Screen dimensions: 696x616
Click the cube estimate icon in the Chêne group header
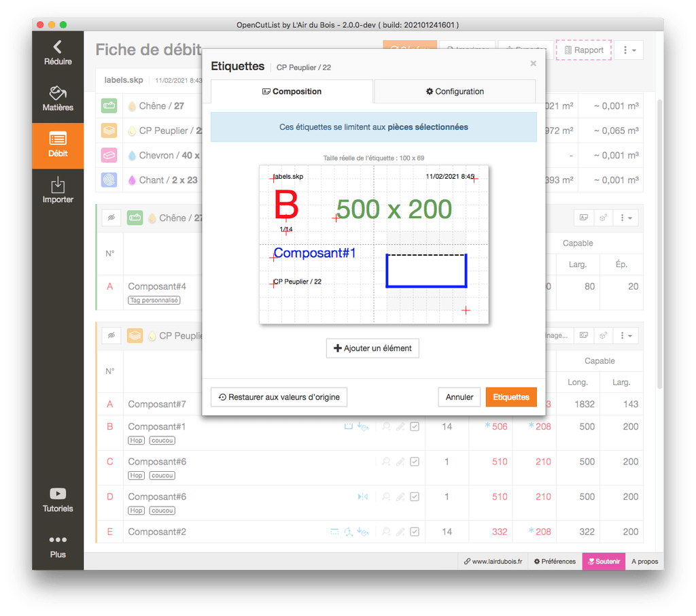point(604,218)
